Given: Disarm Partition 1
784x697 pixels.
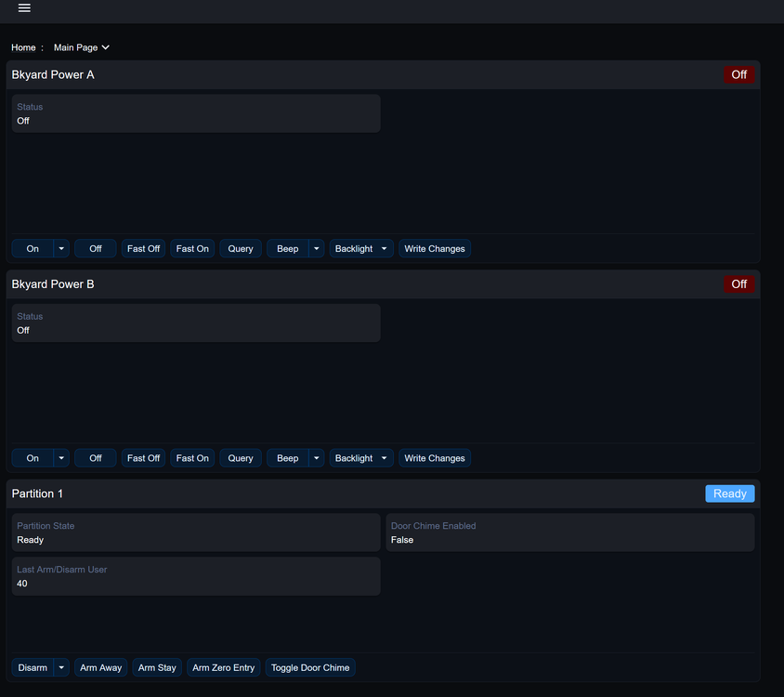Looking at the screenshot, I should coord(33,667).
